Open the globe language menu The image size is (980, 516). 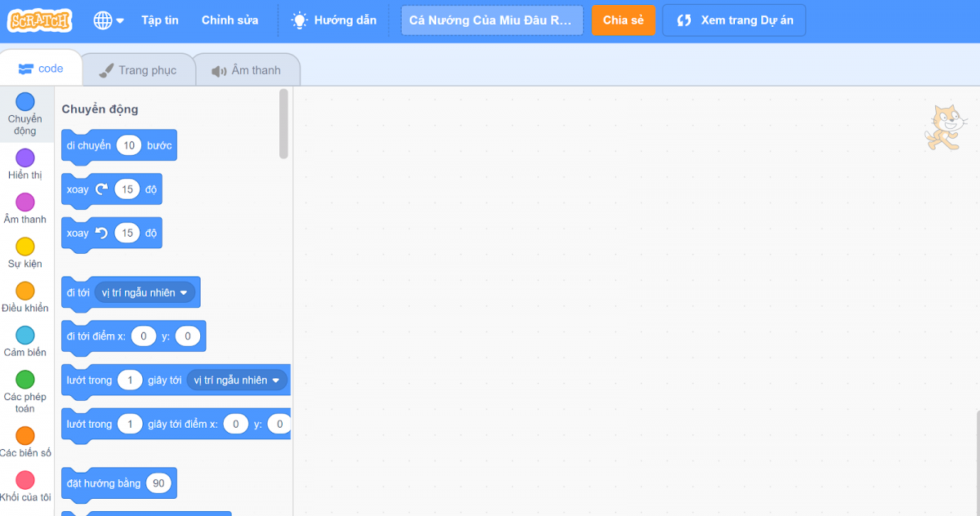[109, 20]
